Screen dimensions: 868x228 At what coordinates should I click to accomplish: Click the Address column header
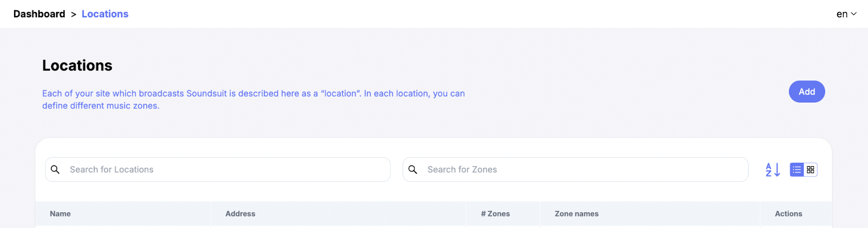tap(240, 214)
